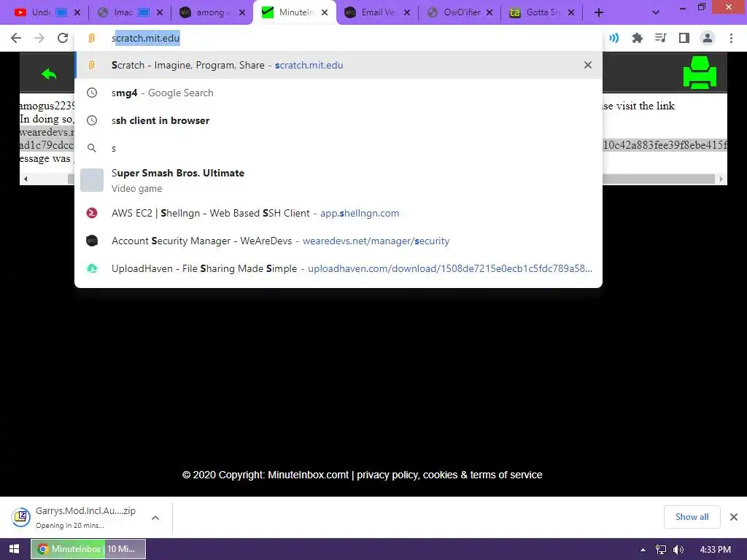The height and width of the screenshot is (560, 747).
Task: Click the 4:33 PM taskbar clock
Action: coord(715,550)
